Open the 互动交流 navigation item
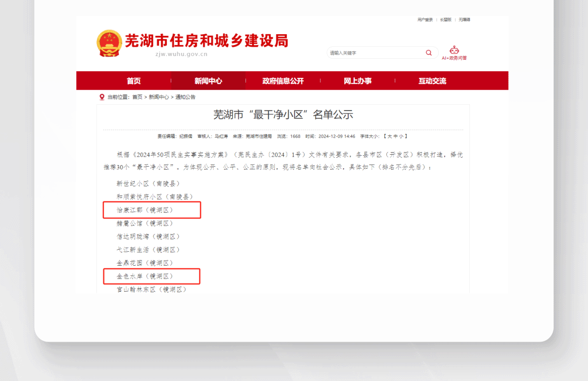The width and height of the screenshot is (588, 381). (x=432, y=81)
